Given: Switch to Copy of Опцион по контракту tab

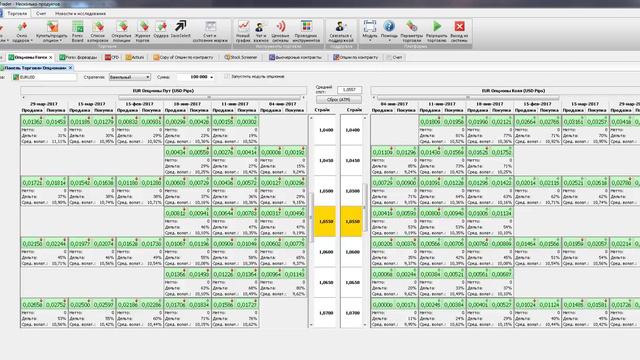Looking at the screenshot, I should click(x=183, y=58).
